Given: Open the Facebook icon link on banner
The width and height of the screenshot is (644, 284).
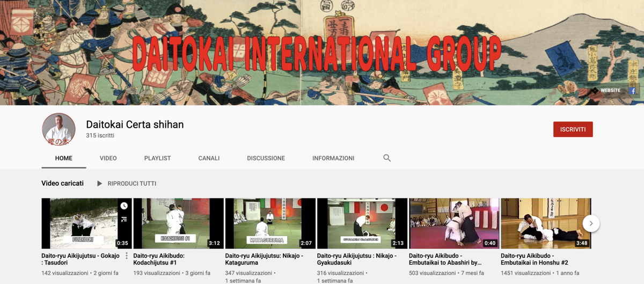Looking at the screenshot, I should click(633, 91).
